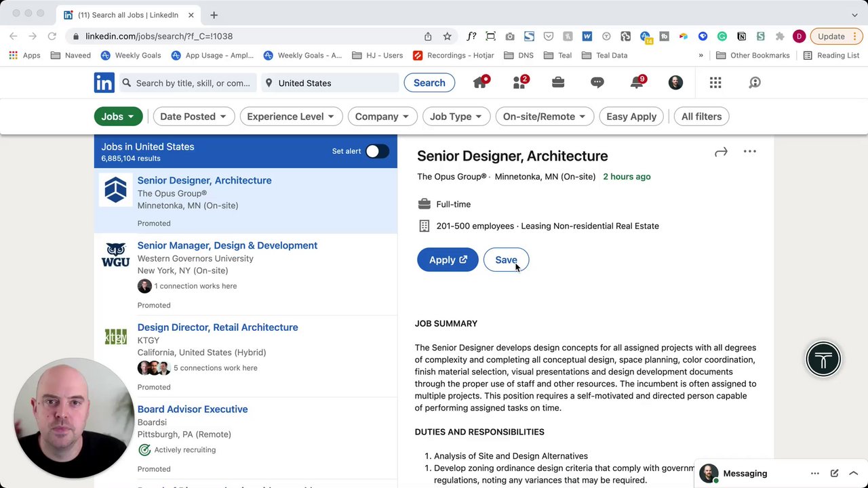Open the Messaging speech bubble icon
Screen dimensions: 868x488
click(597, 83)
